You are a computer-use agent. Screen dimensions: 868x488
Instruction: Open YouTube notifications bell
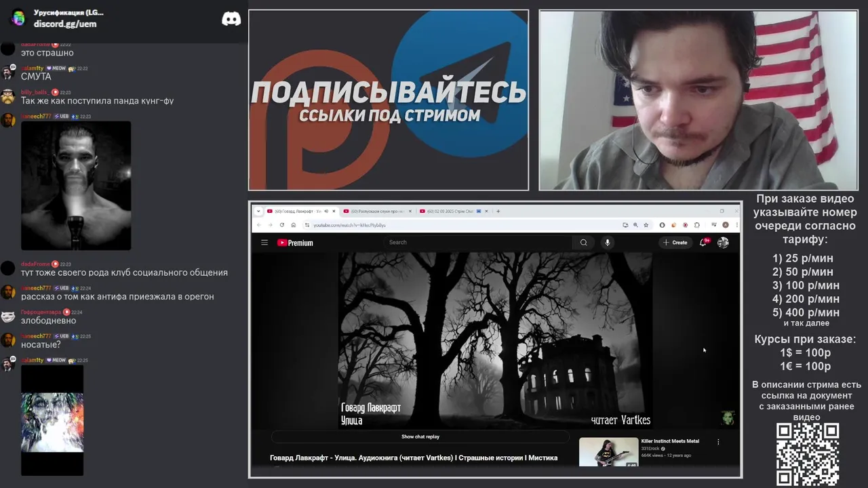tap(703, 242)
